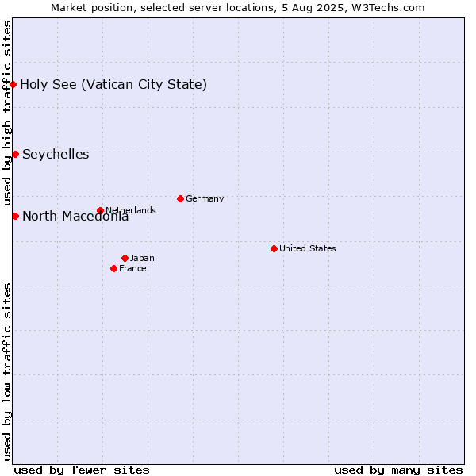Click the Netherlands red marker
Viewport: 476px width, 476px height.
pos(101,210)
